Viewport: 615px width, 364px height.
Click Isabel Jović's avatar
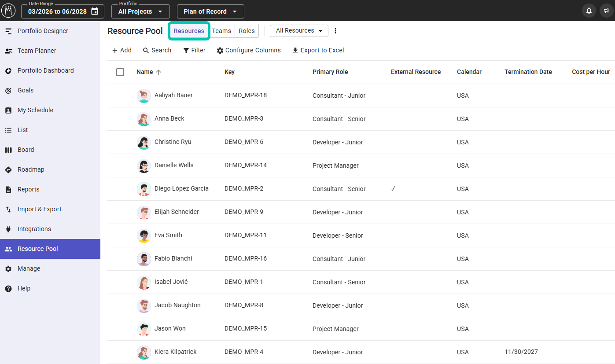(144, 282)
